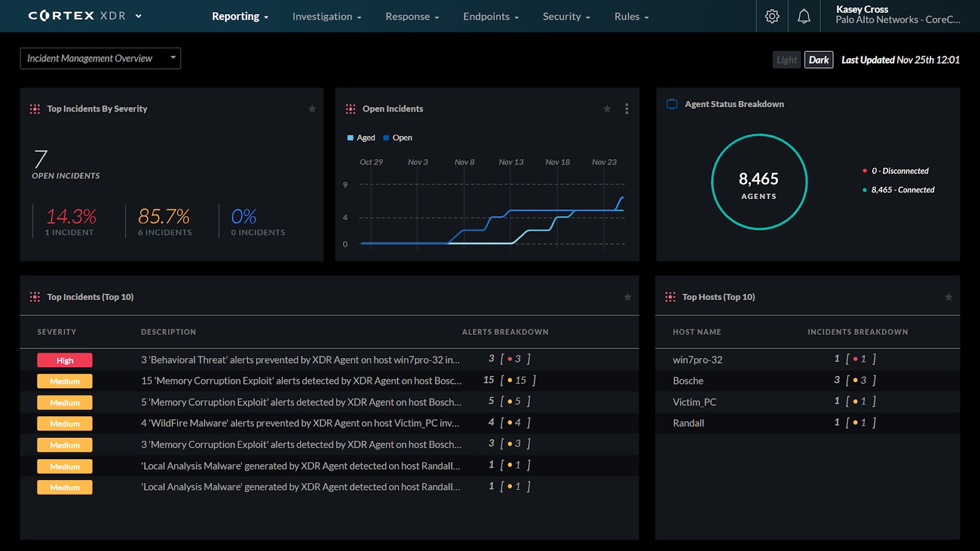Open the High severity Behavioral Threat incident
The width and height of the screenshot is (980, 551).
(x=300, y=360)
